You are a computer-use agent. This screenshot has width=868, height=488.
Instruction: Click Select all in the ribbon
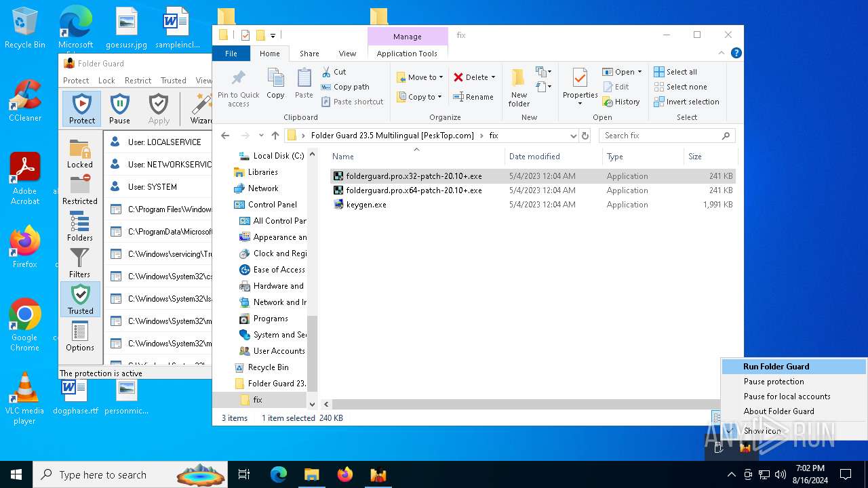pos(675,72)
